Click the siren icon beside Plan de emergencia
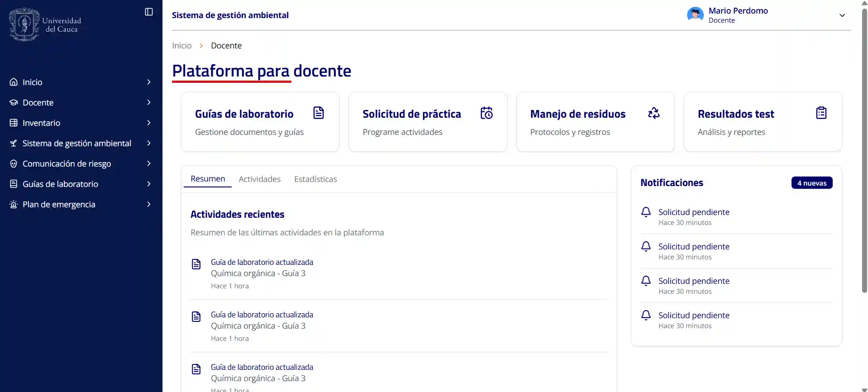Viewport: 868px width, 392px height. [x=14, y=204]
